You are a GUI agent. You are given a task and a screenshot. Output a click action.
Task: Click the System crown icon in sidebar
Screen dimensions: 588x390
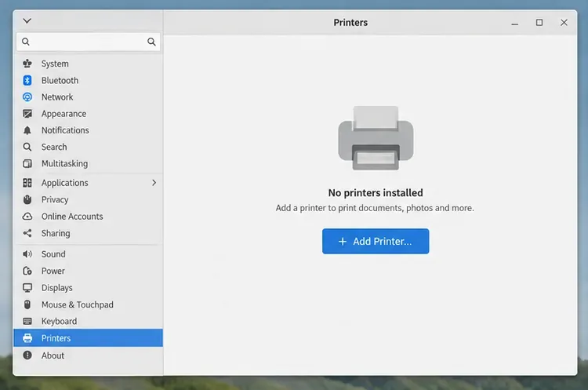(x=27, y=64)
